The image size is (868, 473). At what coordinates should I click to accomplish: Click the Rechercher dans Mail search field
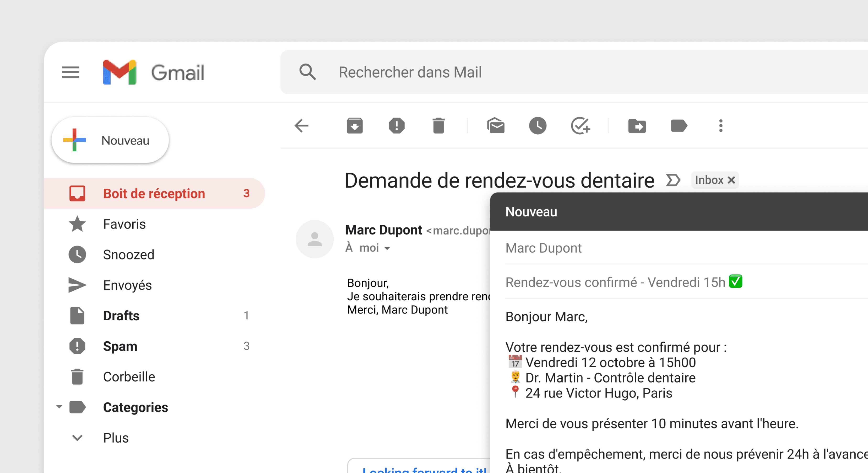point(574,72)
